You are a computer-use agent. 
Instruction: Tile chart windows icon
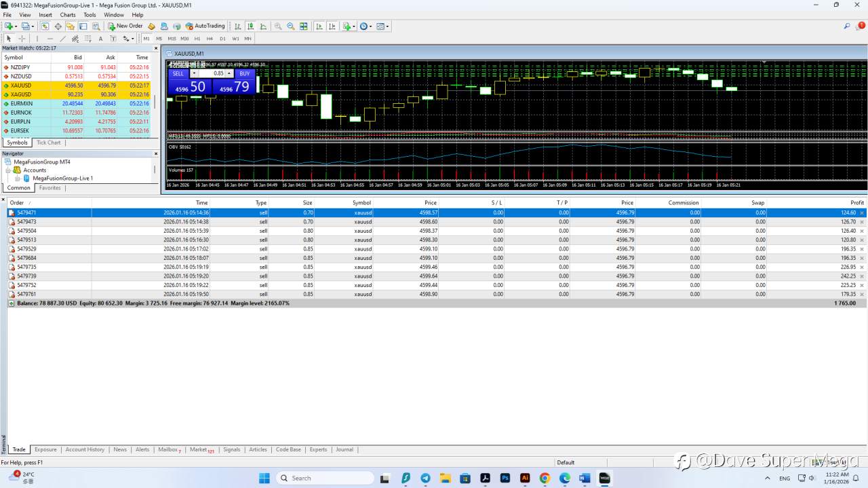(303, 26)
